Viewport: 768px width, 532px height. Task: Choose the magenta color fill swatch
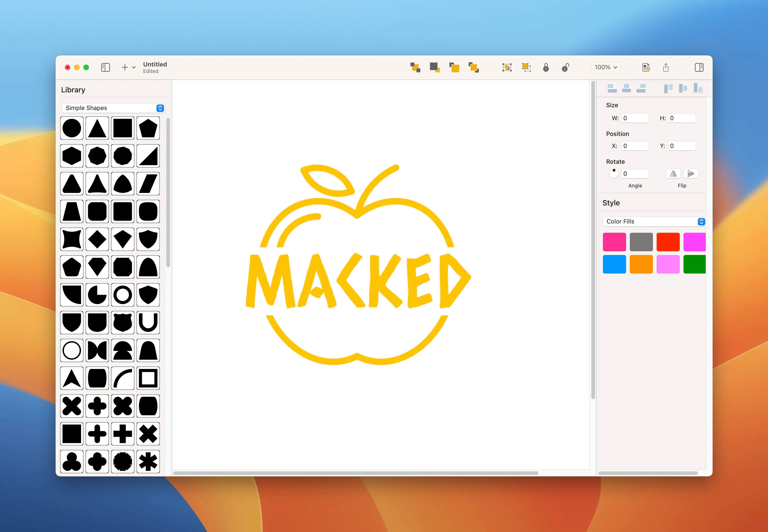click(694, 242)
